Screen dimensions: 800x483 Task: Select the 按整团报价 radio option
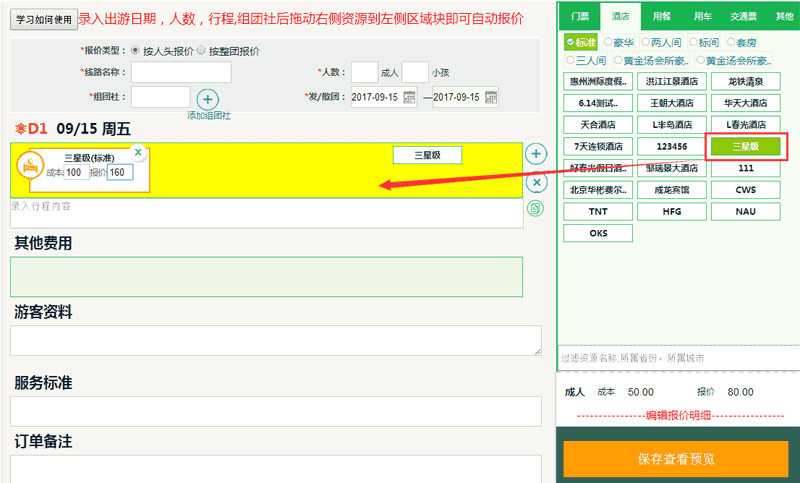(x=201, y=50)
